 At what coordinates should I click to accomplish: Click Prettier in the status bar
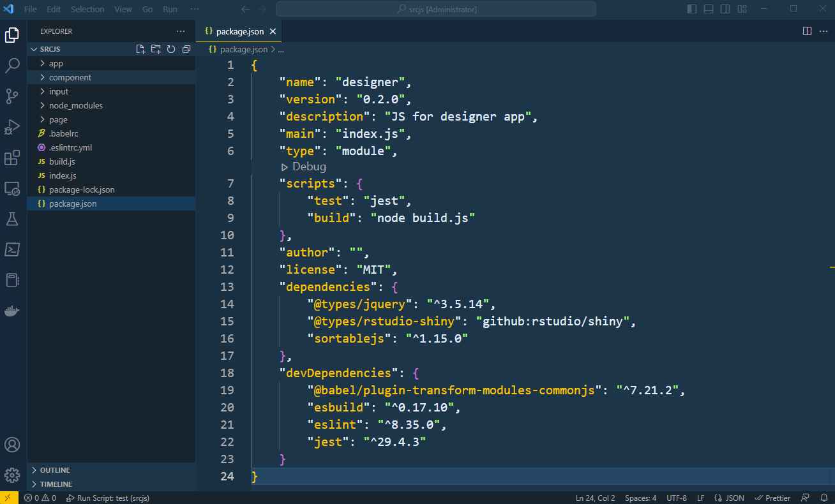(772, 498)
